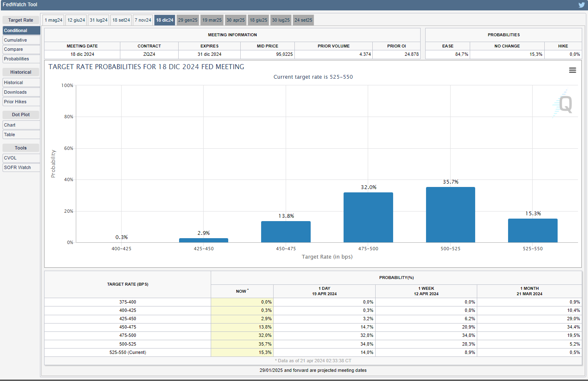Click the 475-500 probability bar

point(368,217)
